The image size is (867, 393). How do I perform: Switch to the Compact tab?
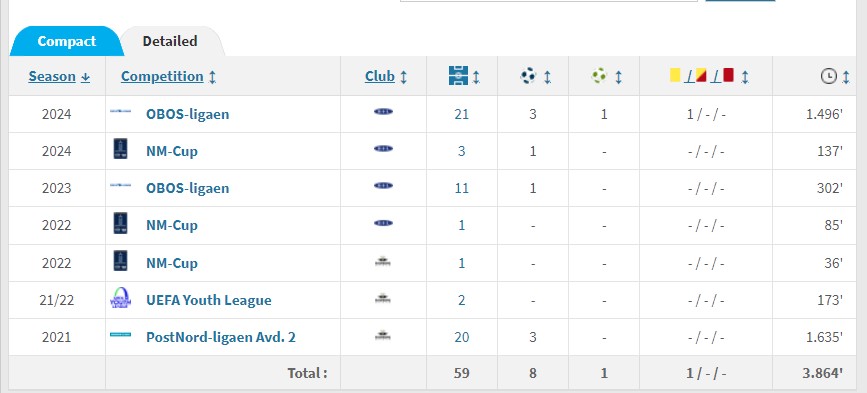(x=66, y=41)
